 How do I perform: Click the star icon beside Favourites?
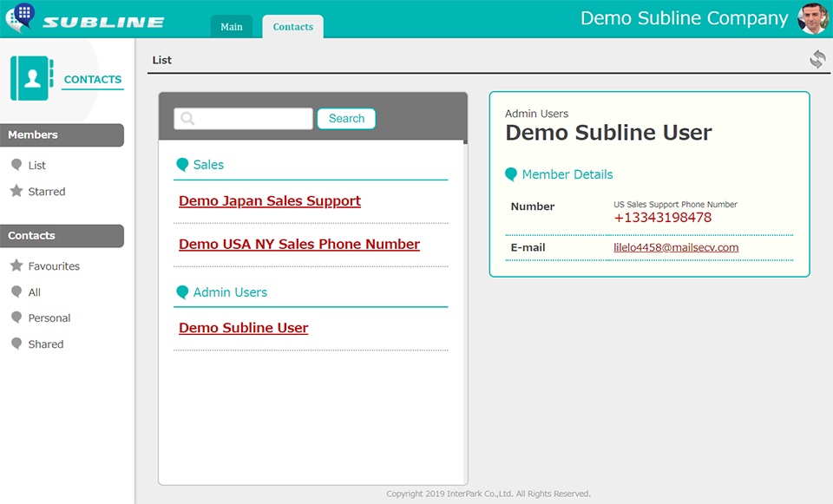click(16, 265)
